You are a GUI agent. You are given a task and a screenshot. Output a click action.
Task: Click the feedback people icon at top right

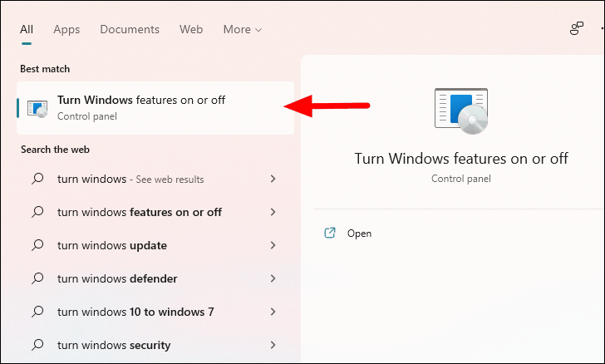pyautogui.click(x=577, y=28)
